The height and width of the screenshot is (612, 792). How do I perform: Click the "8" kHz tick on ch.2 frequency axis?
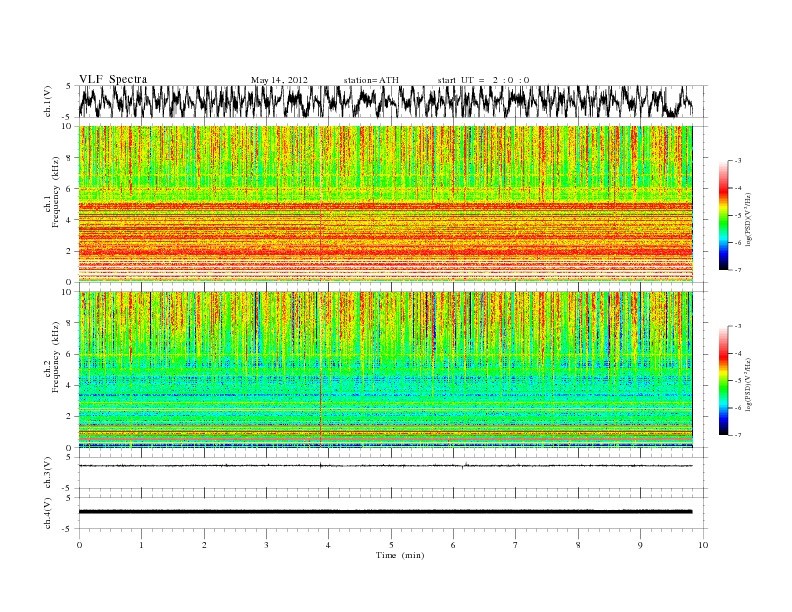click(x=70, y=323)
